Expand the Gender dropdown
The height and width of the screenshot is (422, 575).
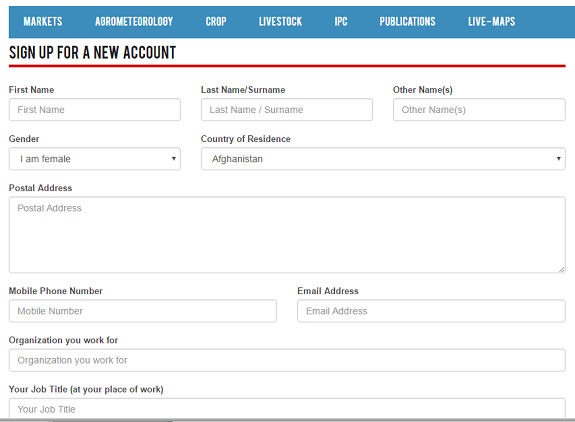[x=95, y=159]
